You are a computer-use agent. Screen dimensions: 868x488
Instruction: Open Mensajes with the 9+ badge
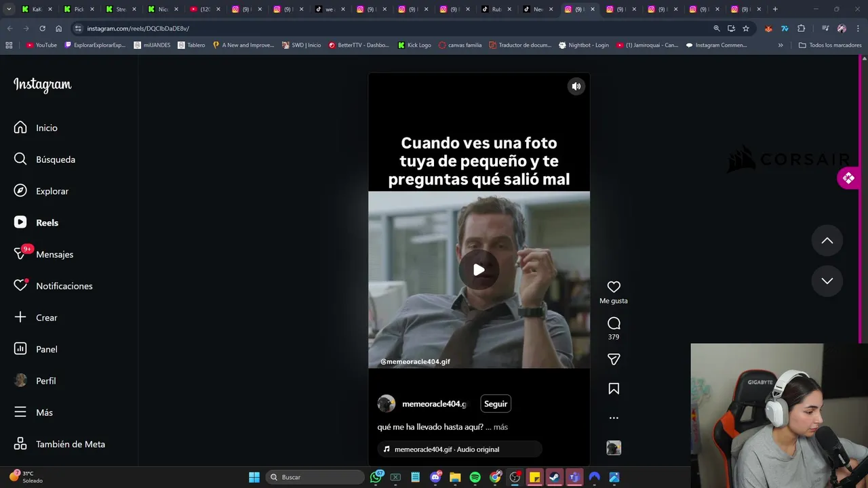click(x=43, y=254)
